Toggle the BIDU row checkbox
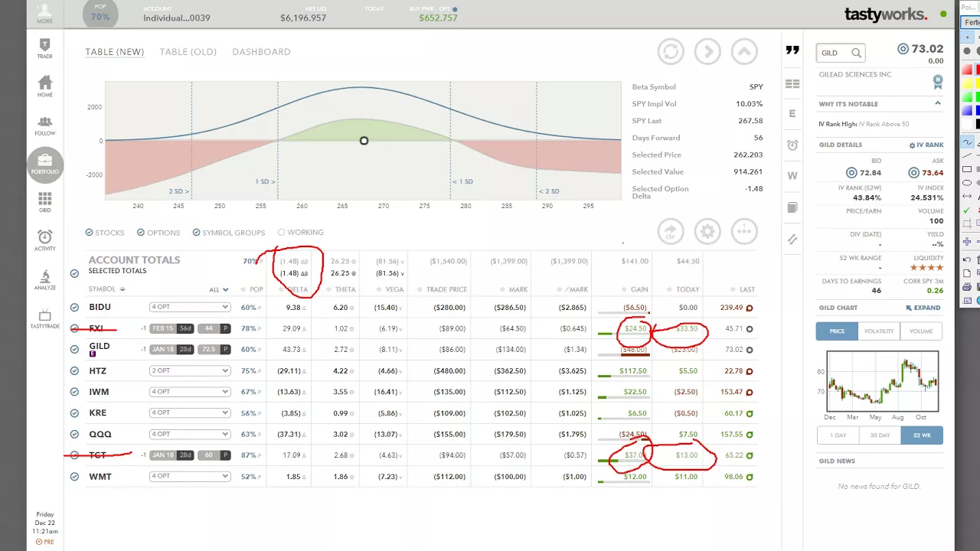980x551 pixels. [74, 307]
